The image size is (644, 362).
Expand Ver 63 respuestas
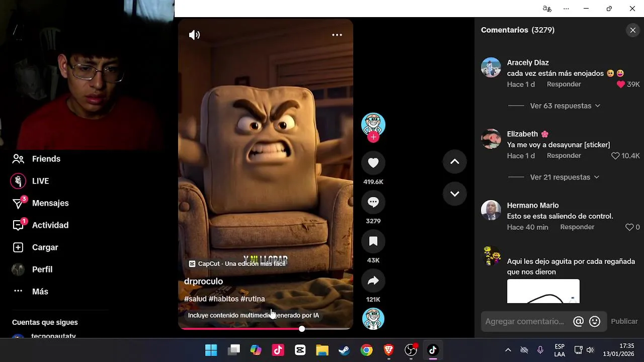click(x=565, y=106)
